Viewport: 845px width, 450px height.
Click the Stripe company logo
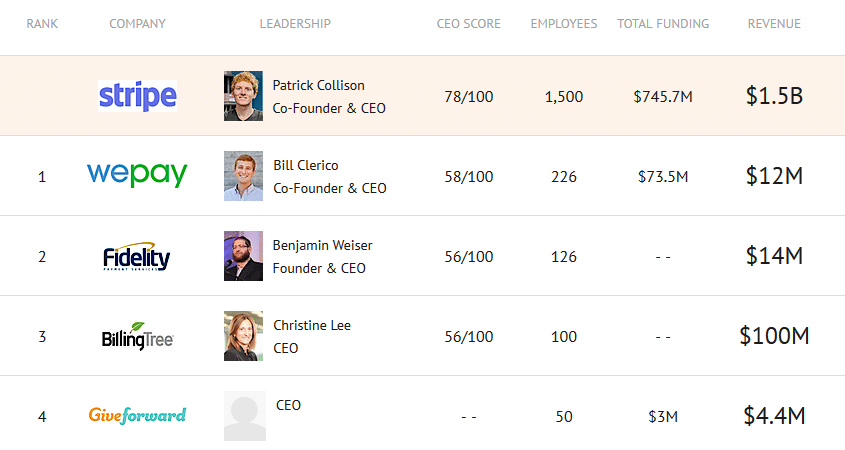tap(138, 96)
